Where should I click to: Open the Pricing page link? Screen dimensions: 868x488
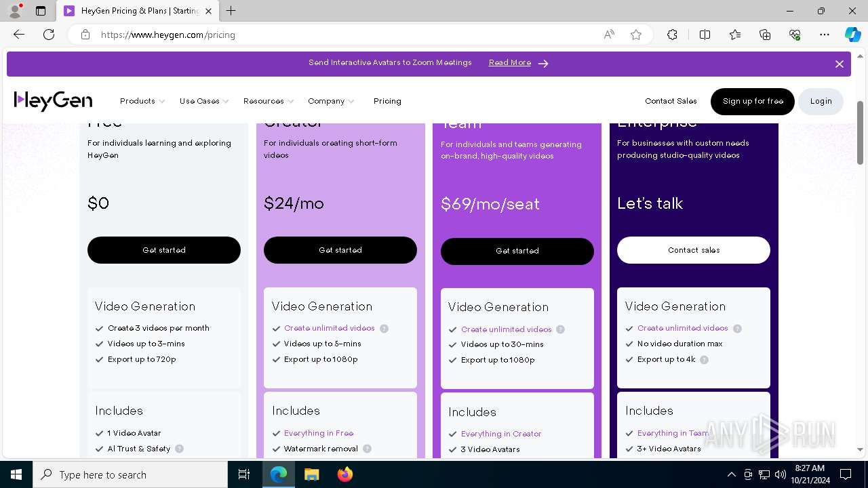387,101
